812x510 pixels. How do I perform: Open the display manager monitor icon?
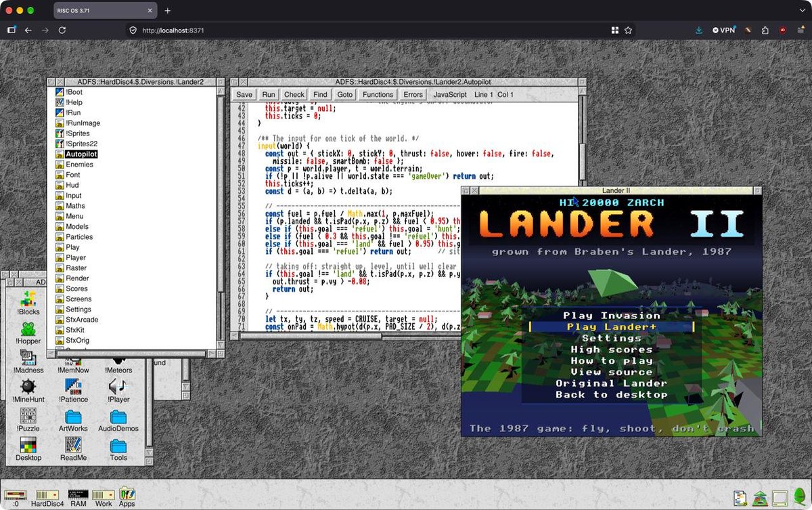(x=780, y=498)
